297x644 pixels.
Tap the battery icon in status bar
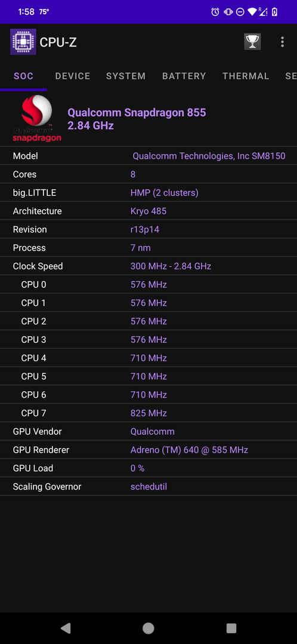click(x=274, y=12)
